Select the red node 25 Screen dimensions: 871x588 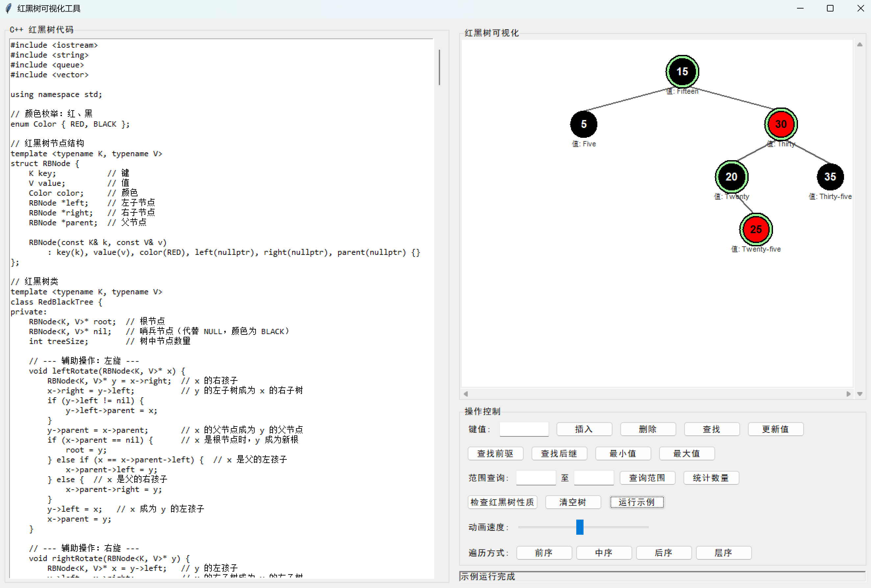coord(756,229)
